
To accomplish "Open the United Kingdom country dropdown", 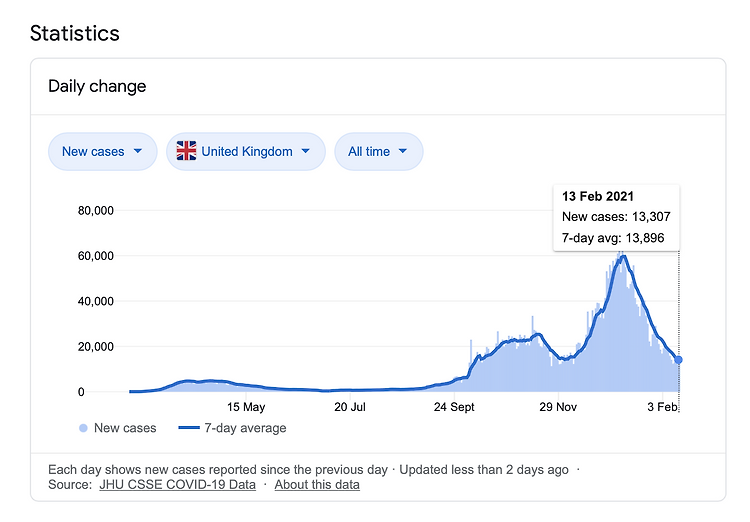I will pyautogui.click(x=246, y=152).
